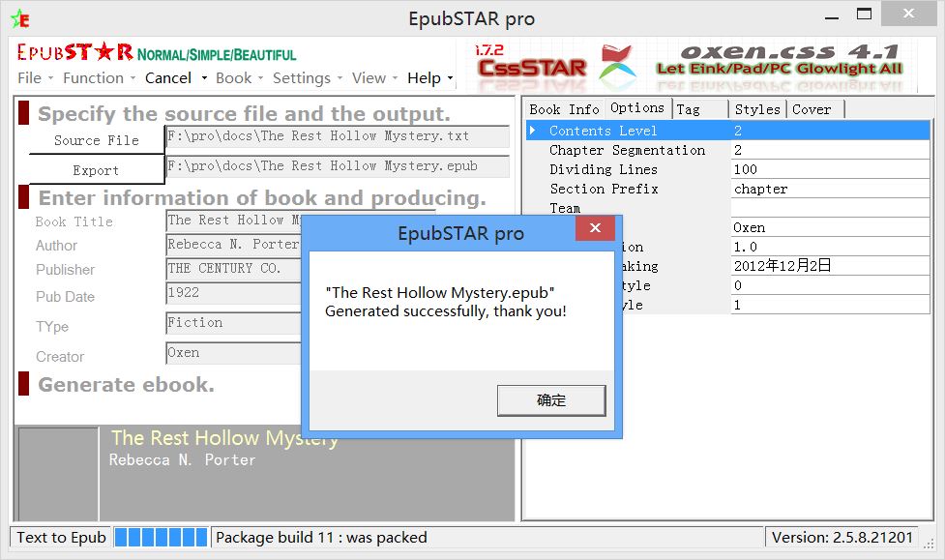This screenshot has width=945, height=560.
Task: Click the book cover thumbnail placeholder
Action: (58, 474)
